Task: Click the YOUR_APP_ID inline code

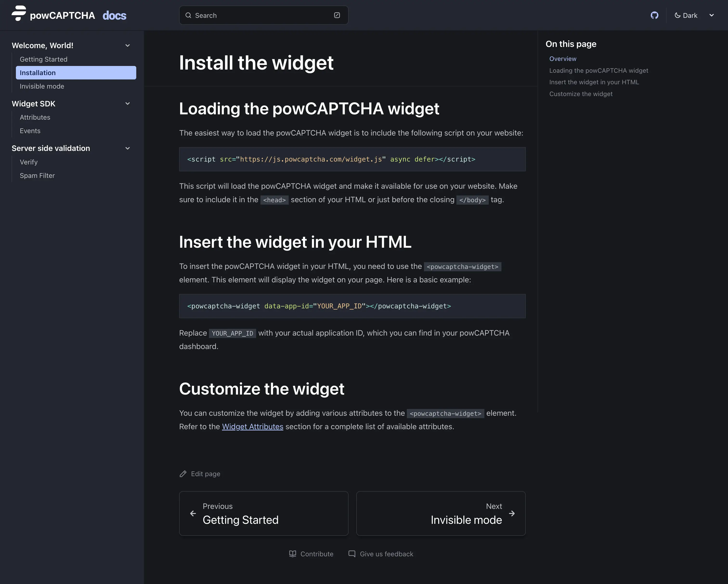Action: pyautogui.click(x=232, y=333)
